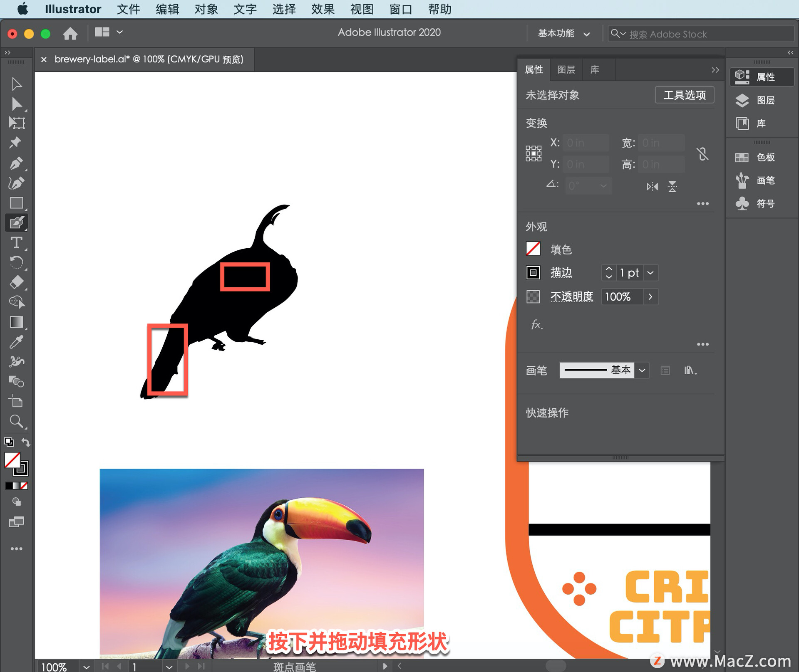Viewport: 799px width, 672px height.
Task: Click the brush libraries menu icon
Action: tap(690, 370)
